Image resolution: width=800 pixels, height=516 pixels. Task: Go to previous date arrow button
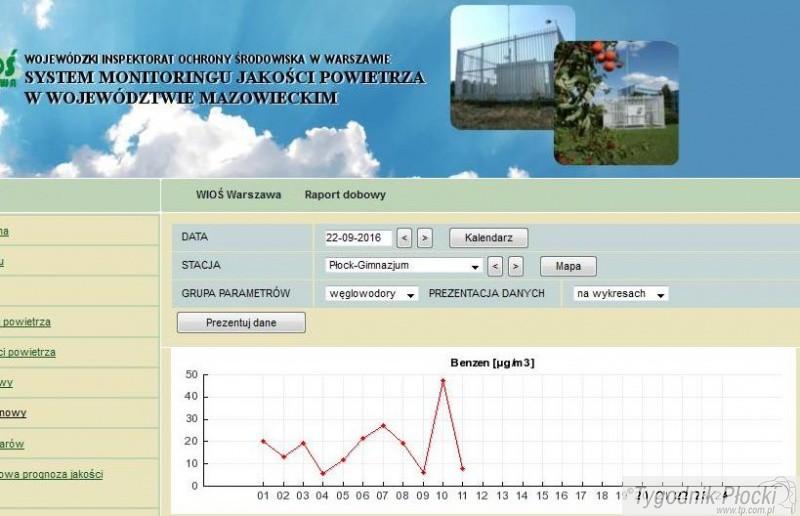pos(404,238)
